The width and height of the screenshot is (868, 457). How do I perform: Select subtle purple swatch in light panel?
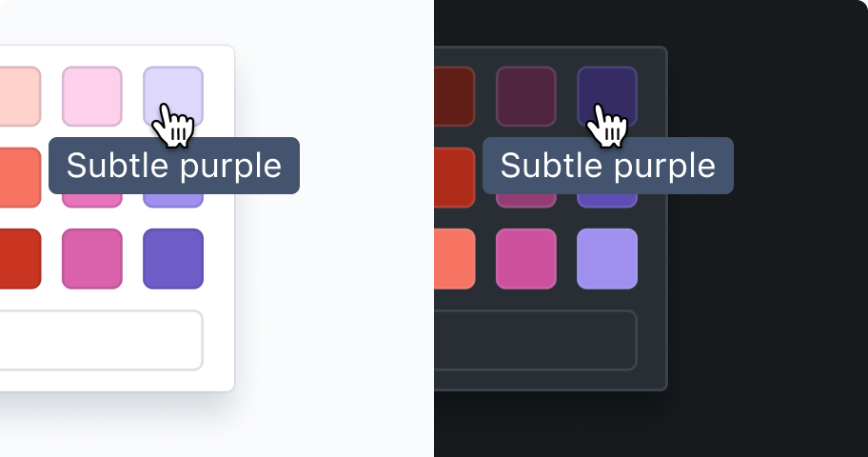tap(173, 96)
